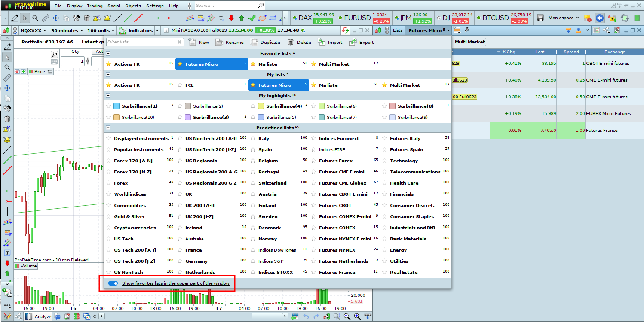Click the Duplicate list icon
644x322 pixels.
(254, 42)
